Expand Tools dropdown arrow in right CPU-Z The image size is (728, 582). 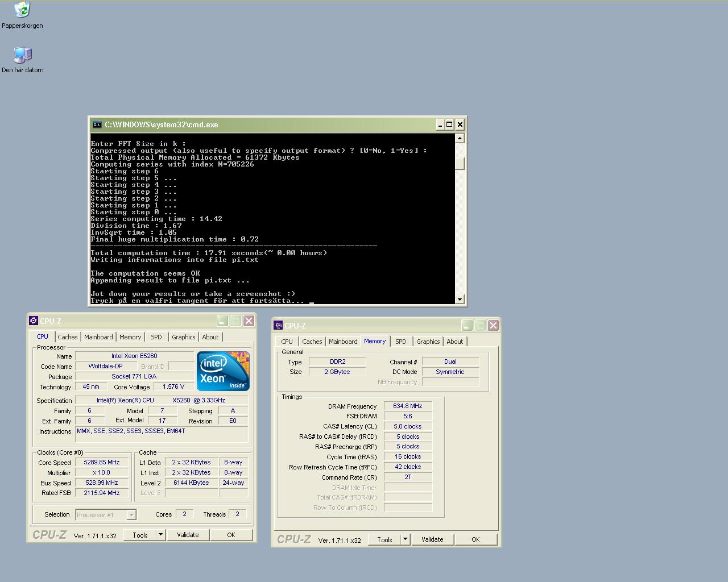pyautogui.click(x=405, y=539)
